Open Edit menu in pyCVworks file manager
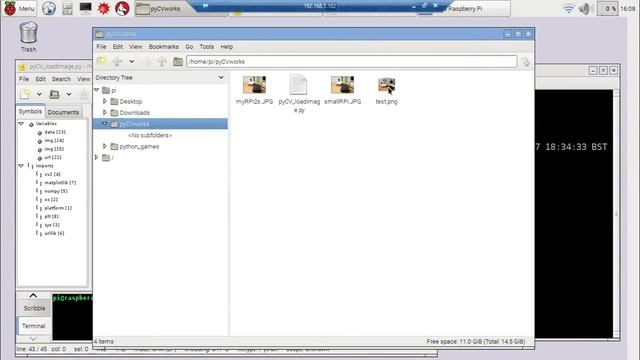Screen dimensions: 640x360 click(x=118, y=47)
